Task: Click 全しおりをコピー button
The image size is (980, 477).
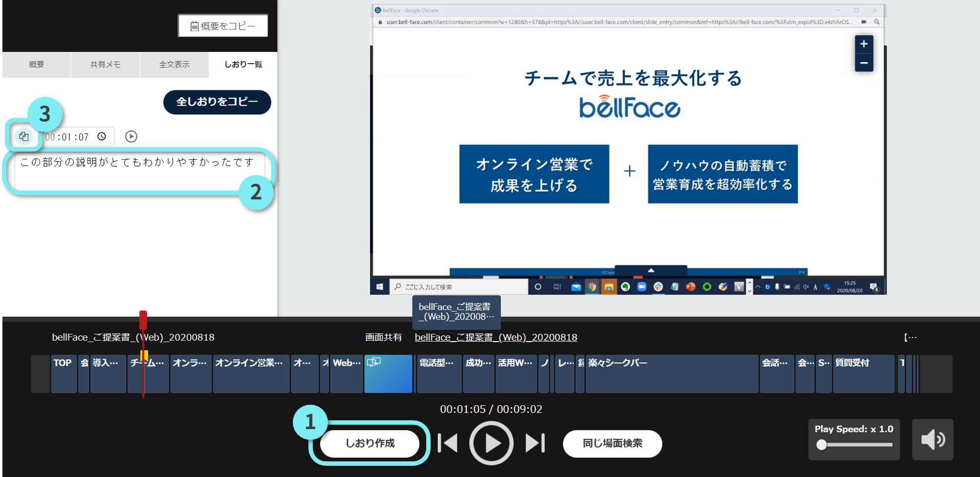Action: [217, 102]
